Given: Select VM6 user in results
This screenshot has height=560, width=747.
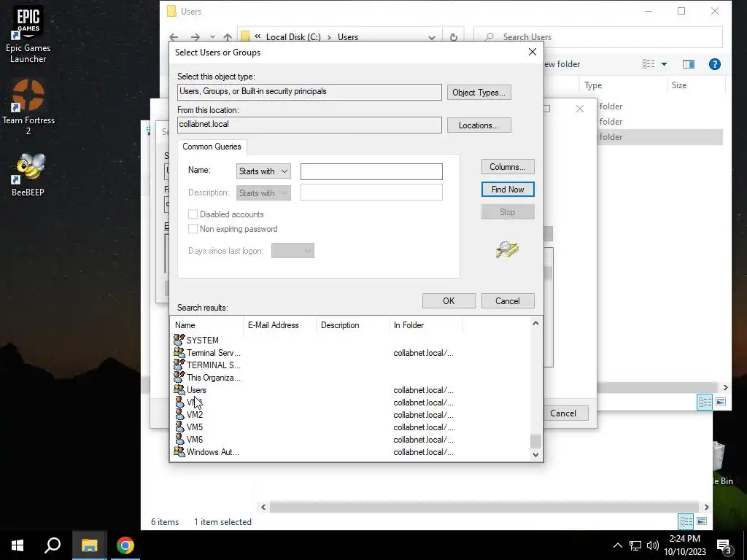Looking at the screenshot, I should [x=194, y=440].
